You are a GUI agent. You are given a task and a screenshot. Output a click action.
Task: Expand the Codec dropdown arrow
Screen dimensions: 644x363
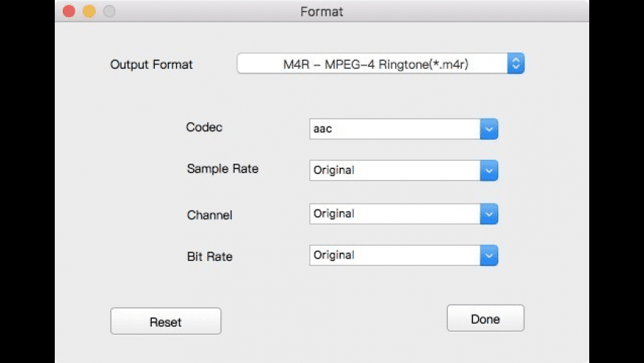(x=489, y=129)
